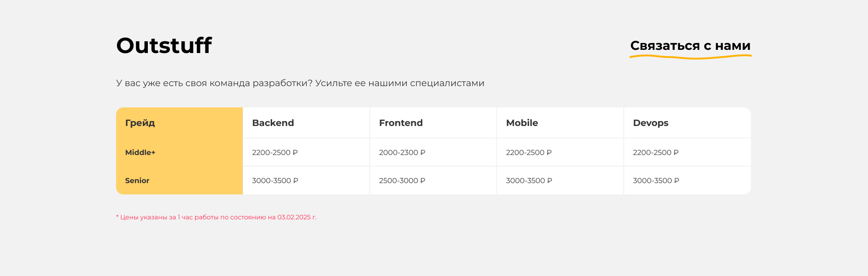Click Devops Middle+ price 2200-2500 ₽
Viewport: 868px width, 276px height.
click(x=656, y=153)
